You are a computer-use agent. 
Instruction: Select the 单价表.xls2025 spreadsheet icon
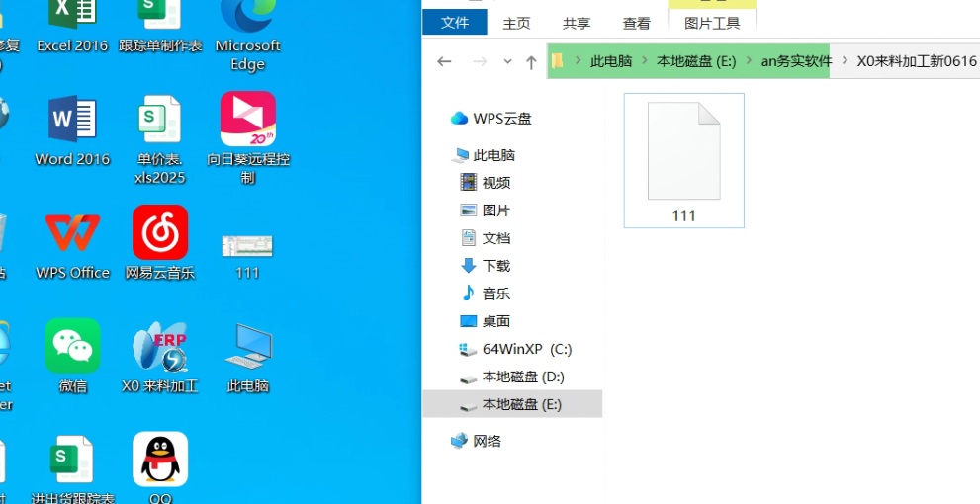(x=160, y=138)
